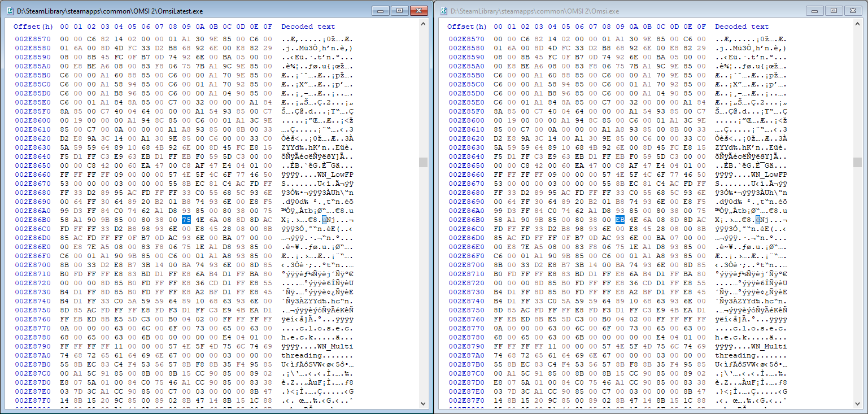Close the OmsiLatest.exe hex window

pyautogui.click(x=418, y=11)
